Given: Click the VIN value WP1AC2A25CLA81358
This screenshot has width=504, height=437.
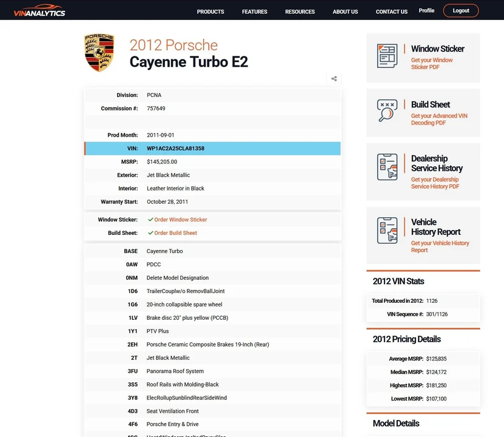Looking at the screenshot, I should (175, 149).
